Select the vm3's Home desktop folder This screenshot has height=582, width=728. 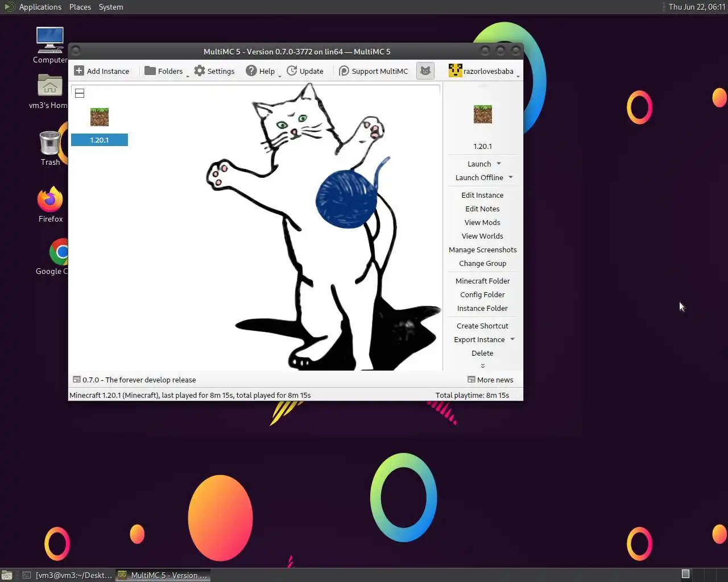[x=49, y=92]
